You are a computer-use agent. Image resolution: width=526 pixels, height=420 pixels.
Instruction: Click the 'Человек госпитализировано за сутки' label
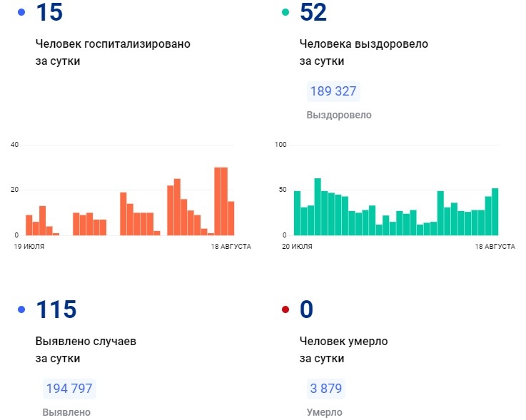tap(113, 52)
